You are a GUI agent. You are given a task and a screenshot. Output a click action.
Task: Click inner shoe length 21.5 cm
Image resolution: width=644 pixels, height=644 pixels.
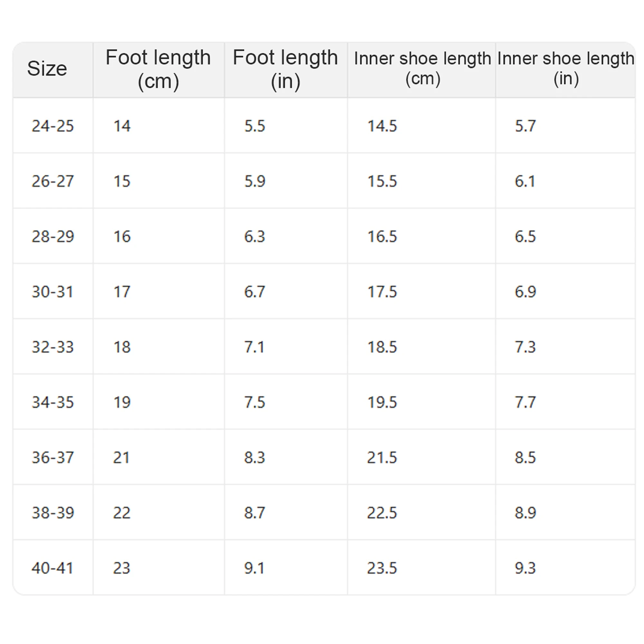382,457
